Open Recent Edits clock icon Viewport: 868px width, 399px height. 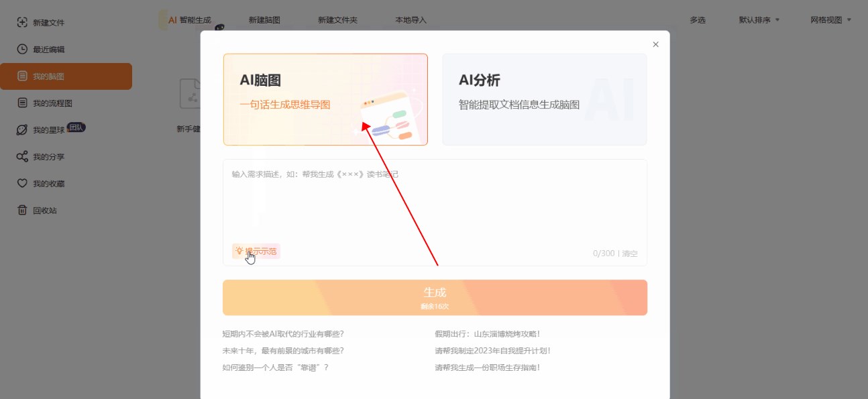pos(22,50)
